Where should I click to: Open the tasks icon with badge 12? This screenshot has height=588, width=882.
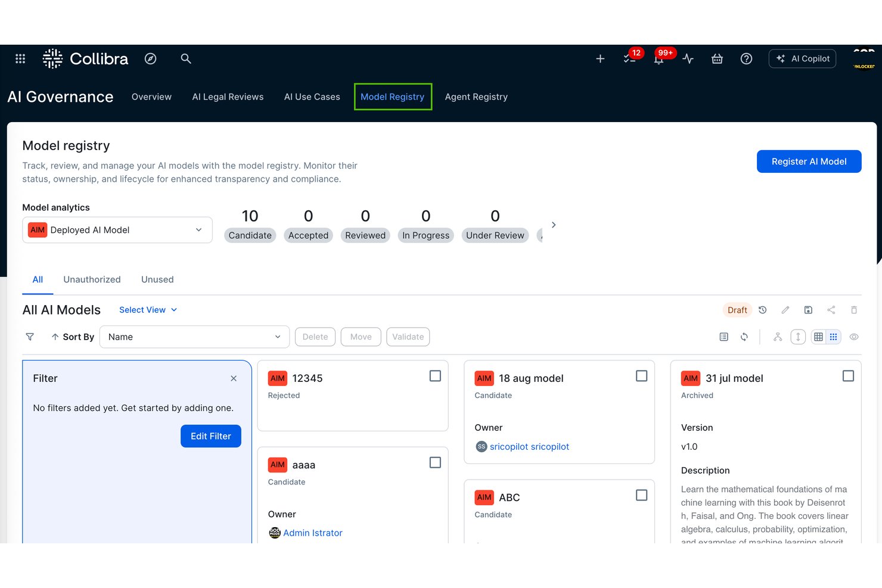[630, 58]
